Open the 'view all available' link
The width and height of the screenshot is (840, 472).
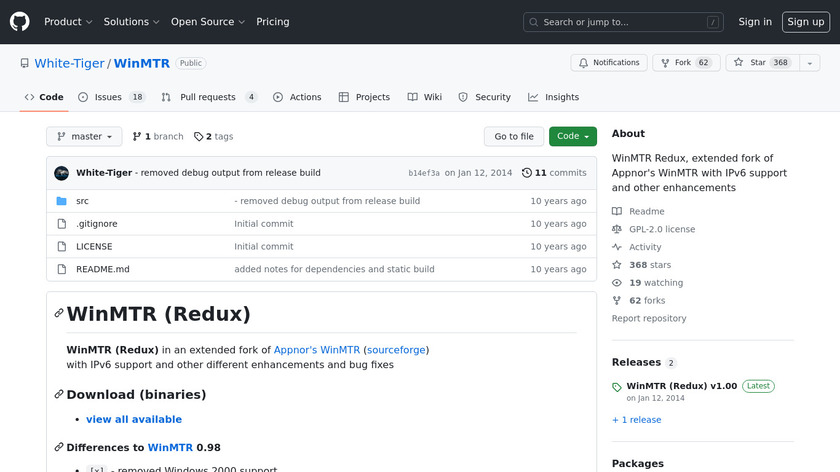tap(134, 419)
